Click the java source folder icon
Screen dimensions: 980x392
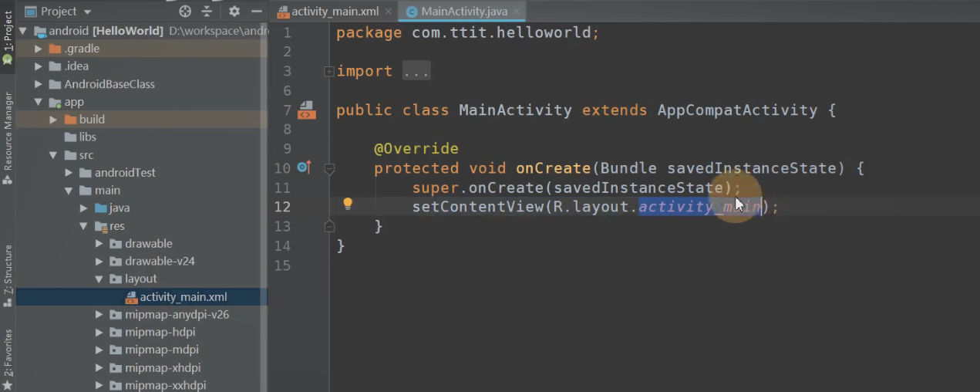100,208
